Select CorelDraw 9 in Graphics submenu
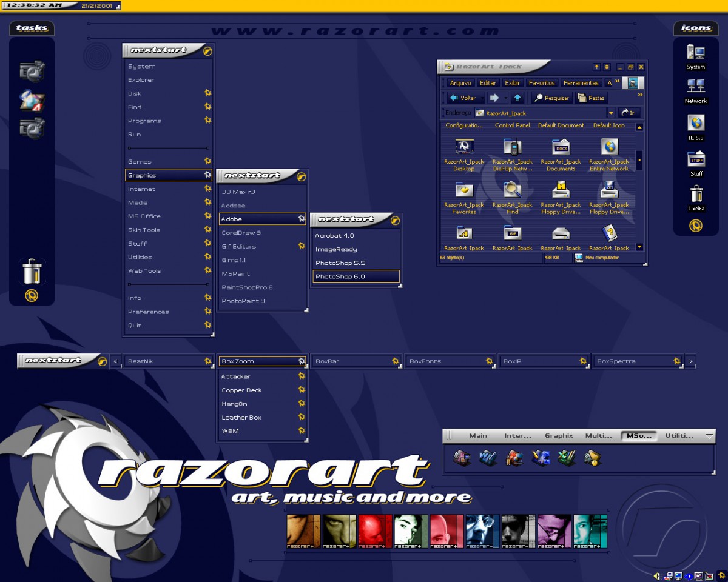Viewport: 728px width, 582px height. tap(261, 233)
